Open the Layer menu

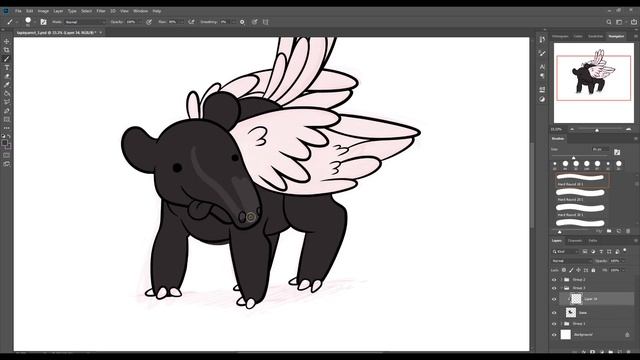pyautogui.click(x=58, y=11)
